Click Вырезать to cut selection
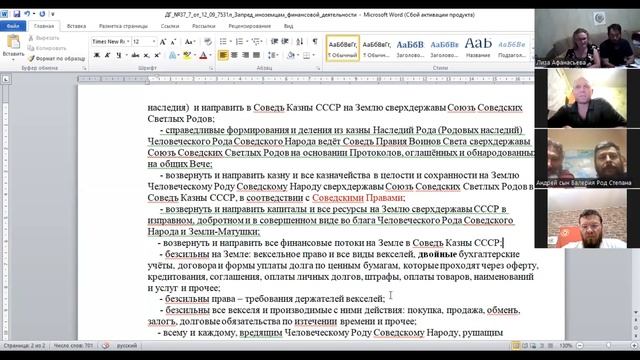Image resolution: width=640 pixels, height=360 pixels. [x=44, y=38]
